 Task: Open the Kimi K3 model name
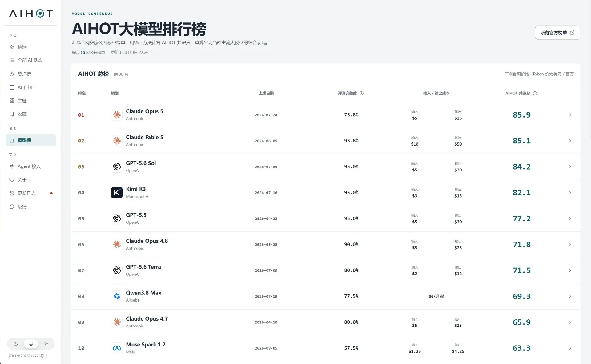click(x=136, y=189)
